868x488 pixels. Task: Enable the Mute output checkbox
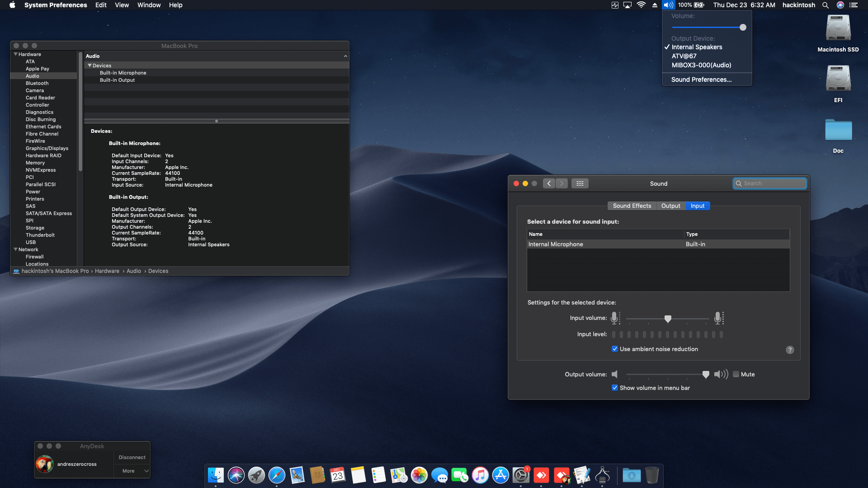point(736,374)
